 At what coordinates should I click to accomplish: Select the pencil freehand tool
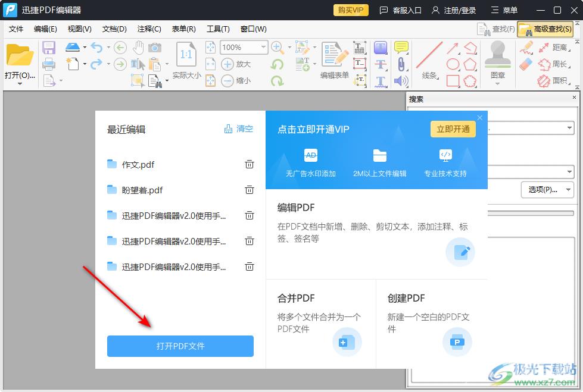tap(526, 48)
